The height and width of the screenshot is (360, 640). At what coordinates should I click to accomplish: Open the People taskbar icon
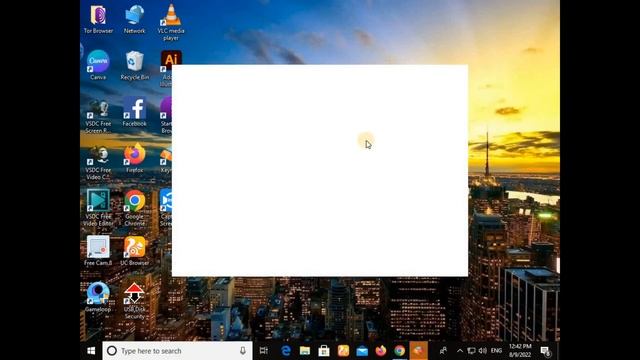(443, 351)
